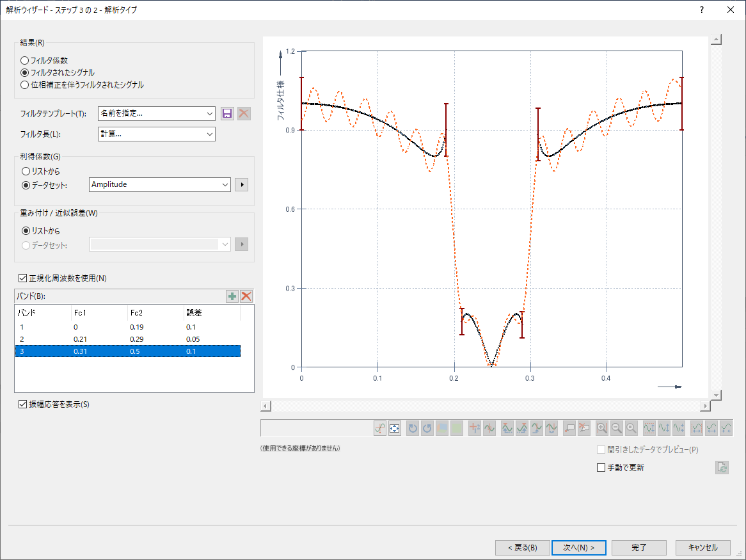
Task: Activate the curve cursor tool in the graph toolbar
Action: (379, 428)
